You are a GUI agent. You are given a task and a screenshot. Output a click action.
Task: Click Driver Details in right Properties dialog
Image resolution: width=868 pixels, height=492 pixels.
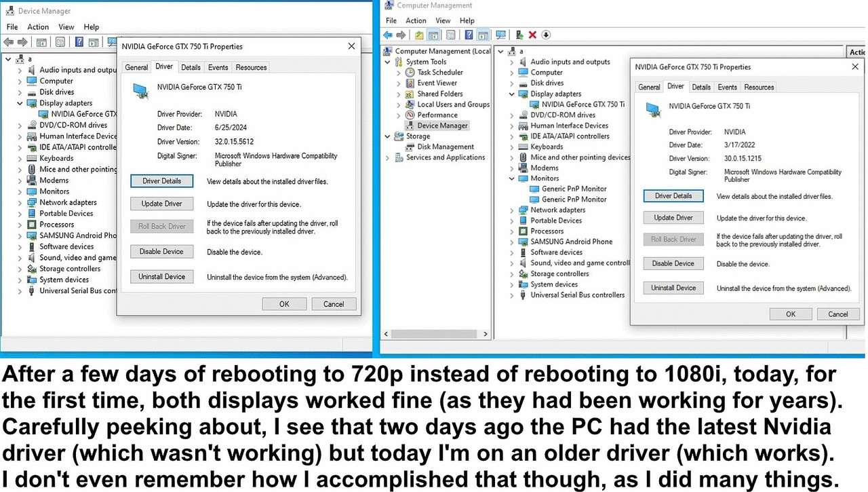click(673, 196)
